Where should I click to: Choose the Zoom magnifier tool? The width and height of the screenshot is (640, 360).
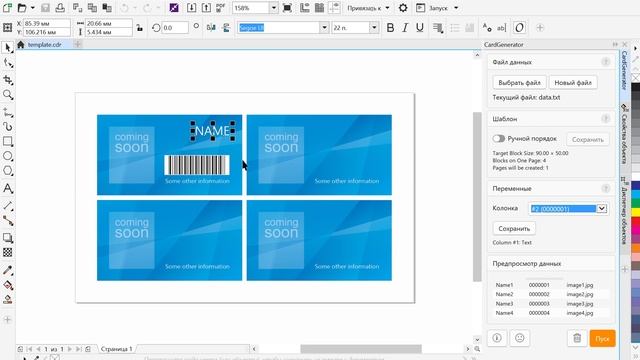coord(8,95)
